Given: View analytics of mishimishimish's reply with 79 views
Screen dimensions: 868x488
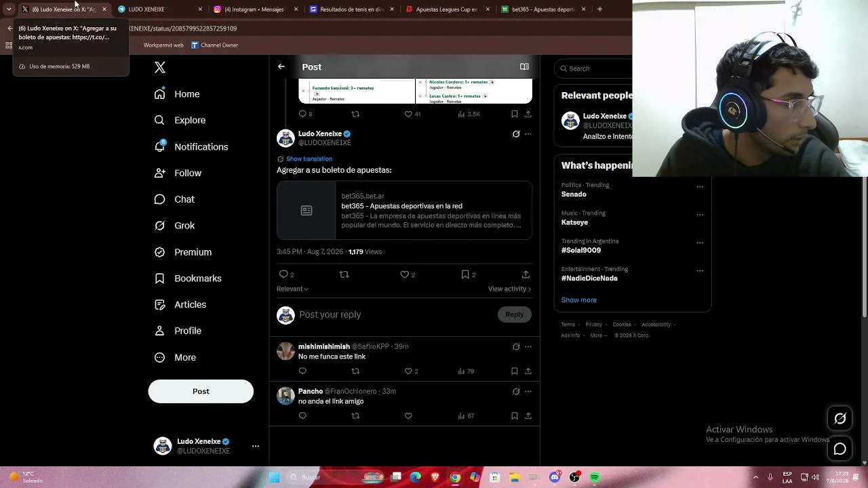Looking at the screenshot, I should click(x=466, y=371).
